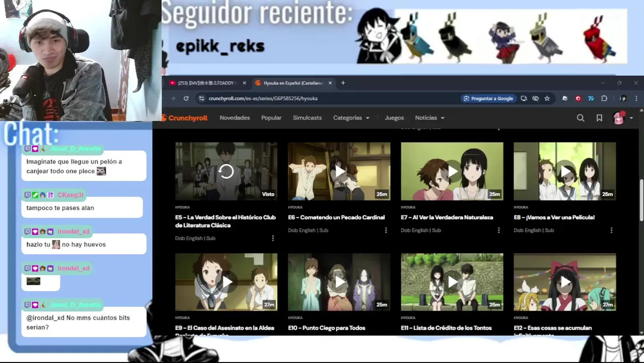
Task: Open more options for episode E5
Action: click(273, 238)
